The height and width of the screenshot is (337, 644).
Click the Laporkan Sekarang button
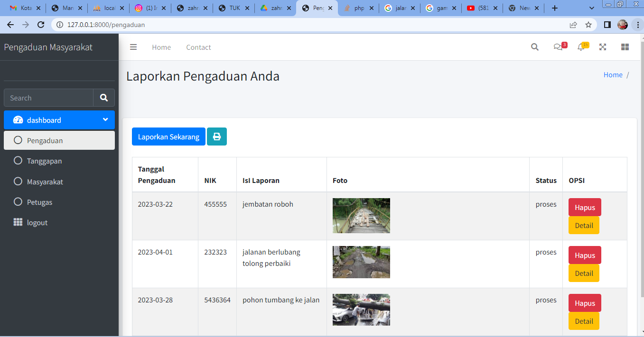pyautogui.click(x=168, y=137)
